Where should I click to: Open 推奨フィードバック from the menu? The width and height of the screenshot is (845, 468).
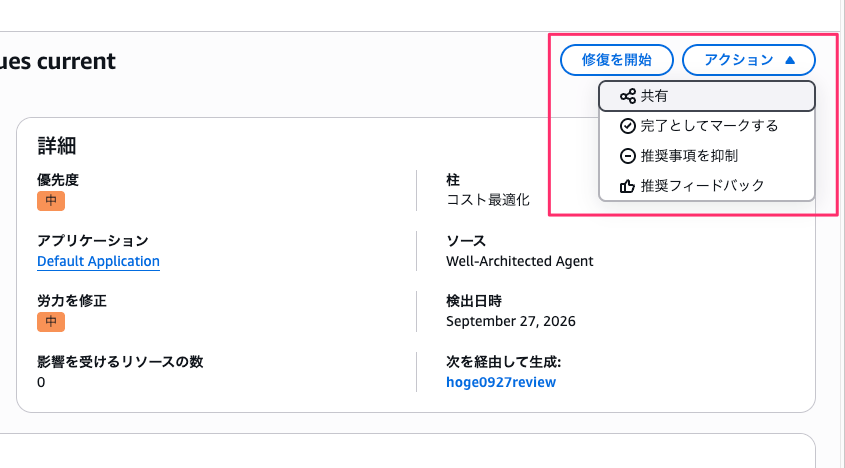tap(707, 186)
